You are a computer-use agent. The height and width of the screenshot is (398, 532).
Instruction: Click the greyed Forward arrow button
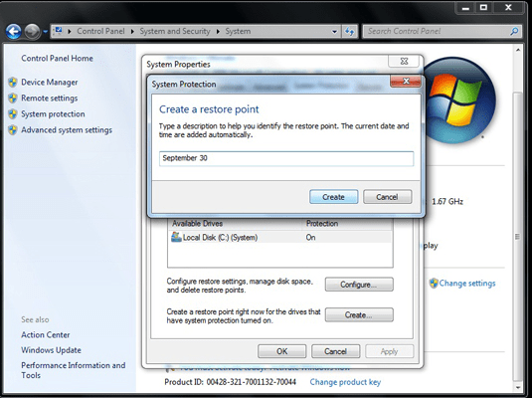[33, 32]
